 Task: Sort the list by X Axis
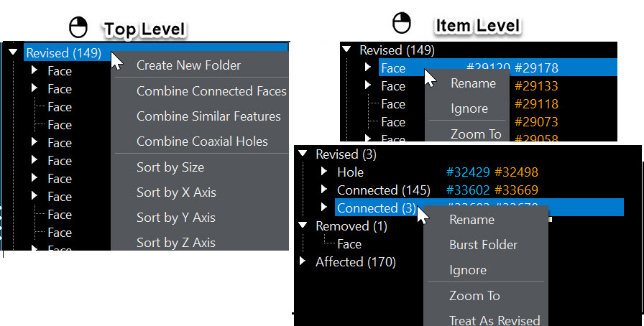click(176, 192)
